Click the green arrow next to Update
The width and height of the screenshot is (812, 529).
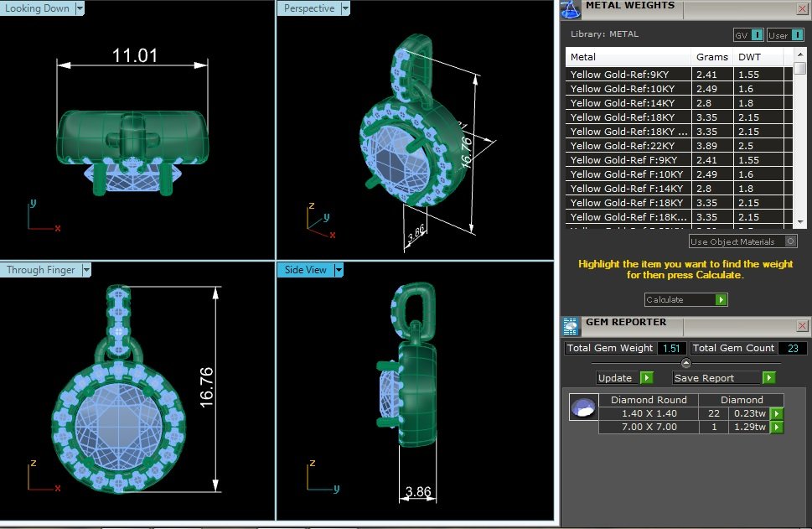click(646, 378)
